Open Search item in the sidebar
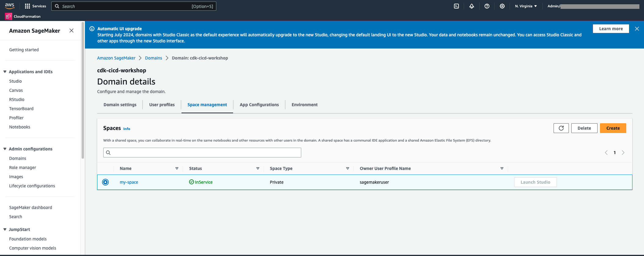 coord(16,217)
